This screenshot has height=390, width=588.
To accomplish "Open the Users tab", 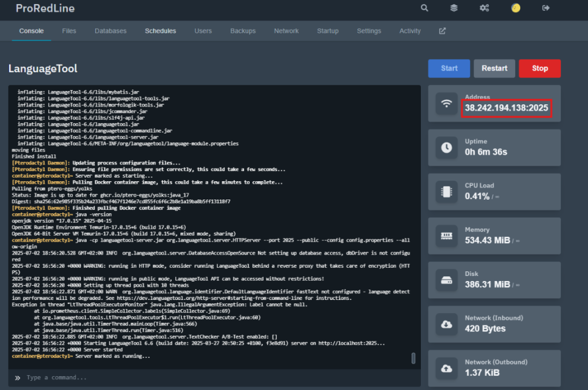I will pos(203,31).
